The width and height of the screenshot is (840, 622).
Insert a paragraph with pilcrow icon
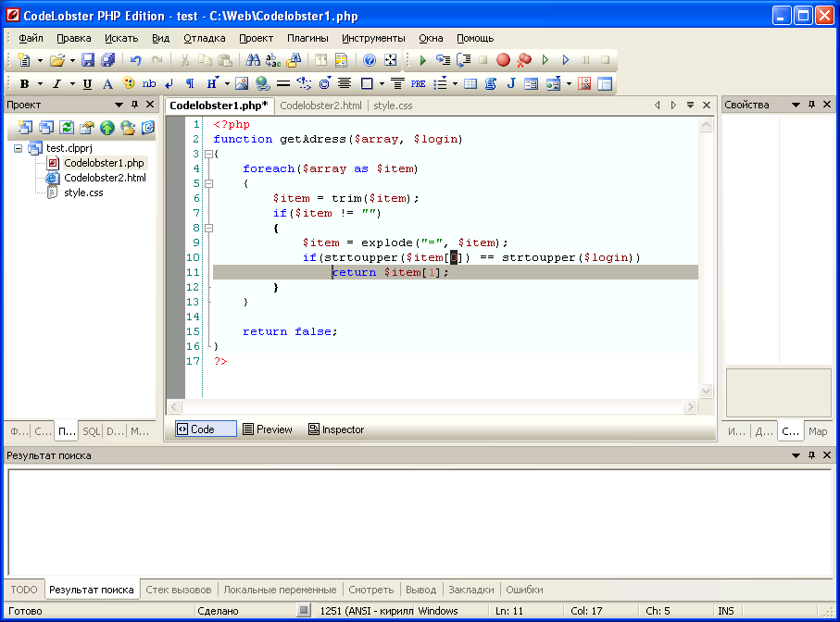(x=190, y=83)
